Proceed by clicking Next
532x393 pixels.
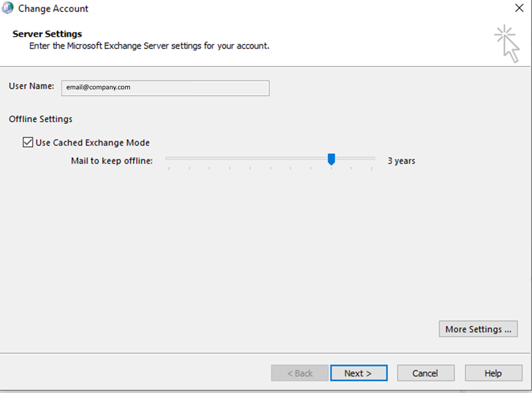(x=359, y=373)
